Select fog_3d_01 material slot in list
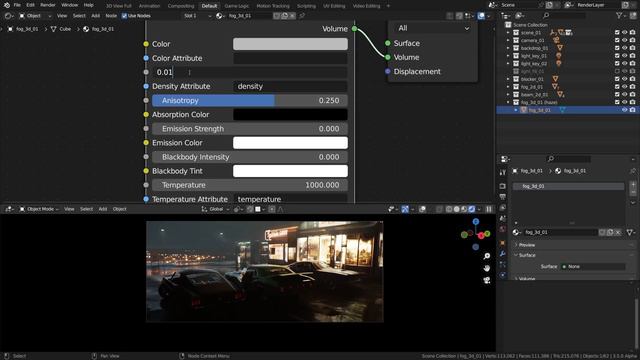 [x=568, y=186]
